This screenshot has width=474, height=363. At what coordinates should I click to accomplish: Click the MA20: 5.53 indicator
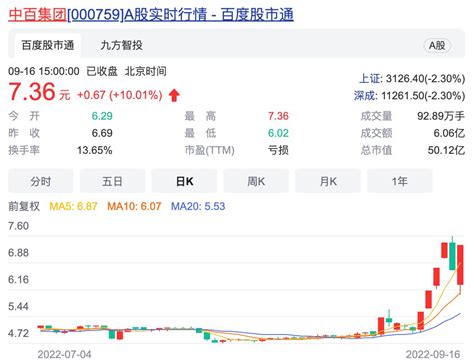tap(198, 206)
